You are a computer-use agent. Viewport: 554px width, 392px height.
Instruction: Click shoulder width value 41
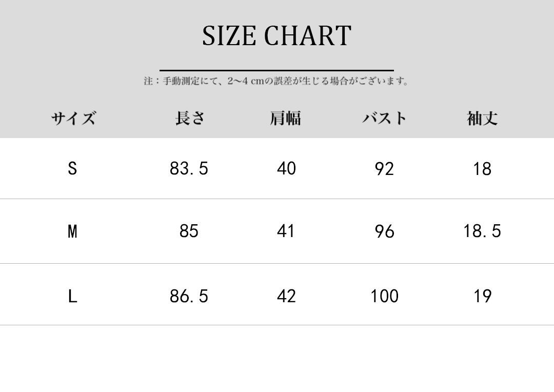[286, 231]
